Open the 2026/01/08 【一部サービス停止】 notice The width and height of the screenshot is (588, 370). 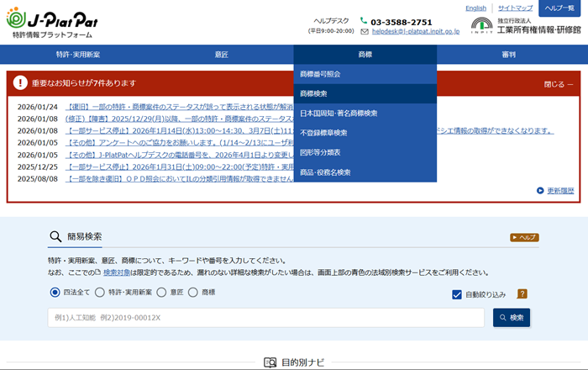[x=179, y=131]
